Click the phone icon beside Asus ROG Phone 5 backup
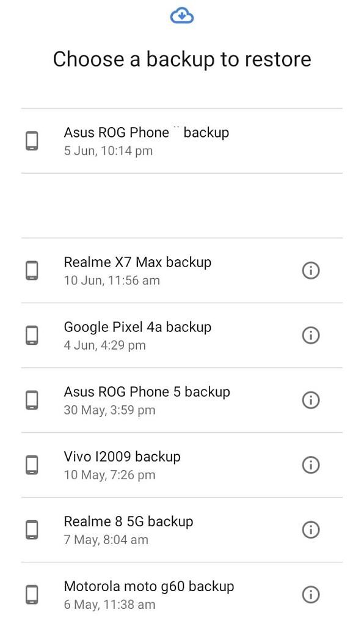Image resolution: width=364 pixels, height=626 pixels. click(x=31, y=400)
